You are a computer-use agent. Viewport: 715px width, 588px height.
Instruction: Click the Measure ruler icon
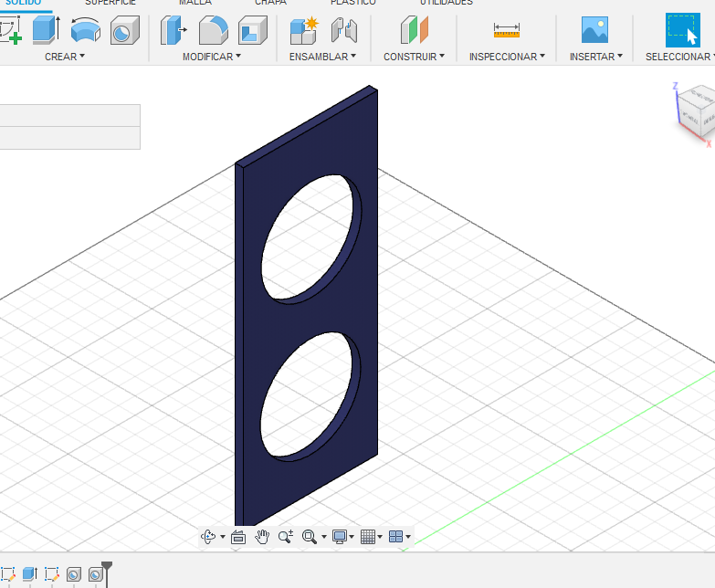pyautogui.click(x=507, y=30)
